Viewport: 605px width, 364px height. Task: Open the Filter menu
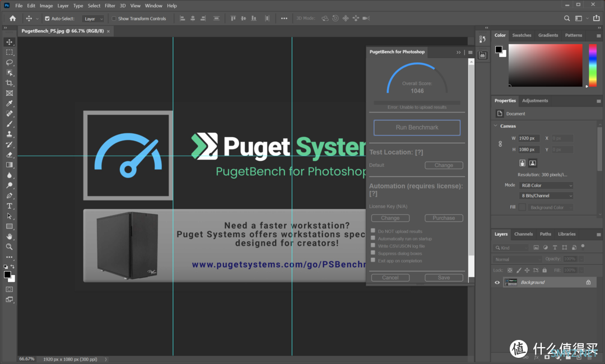(110, 6)
